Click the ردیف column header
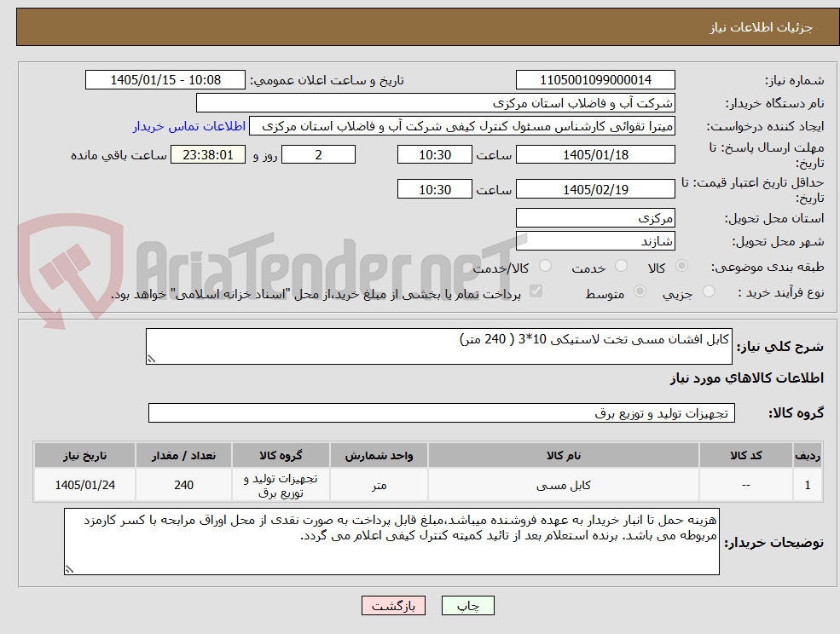Viewport: 840px width, 634px height. (x=808, y=455)
